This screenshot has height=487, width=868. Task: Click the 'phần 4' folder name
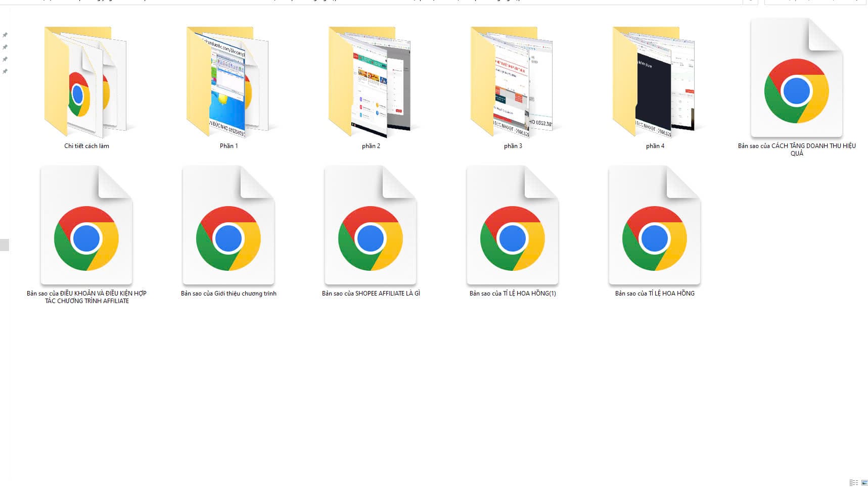point(655,146)
